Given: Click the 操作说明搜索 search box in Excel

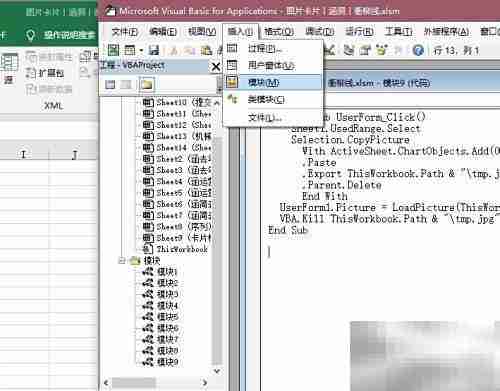Looking at the screenshot, I should click(70, 35).
